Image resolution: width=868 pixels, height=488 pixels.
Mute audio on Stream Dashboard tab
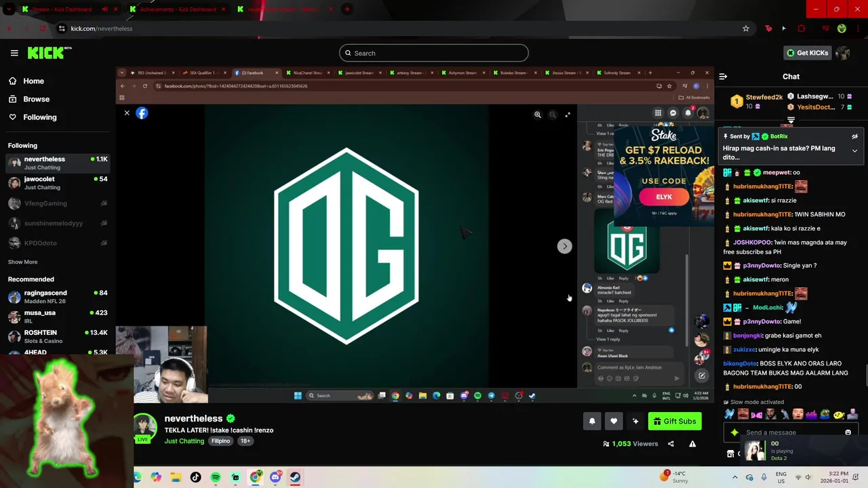104,9
